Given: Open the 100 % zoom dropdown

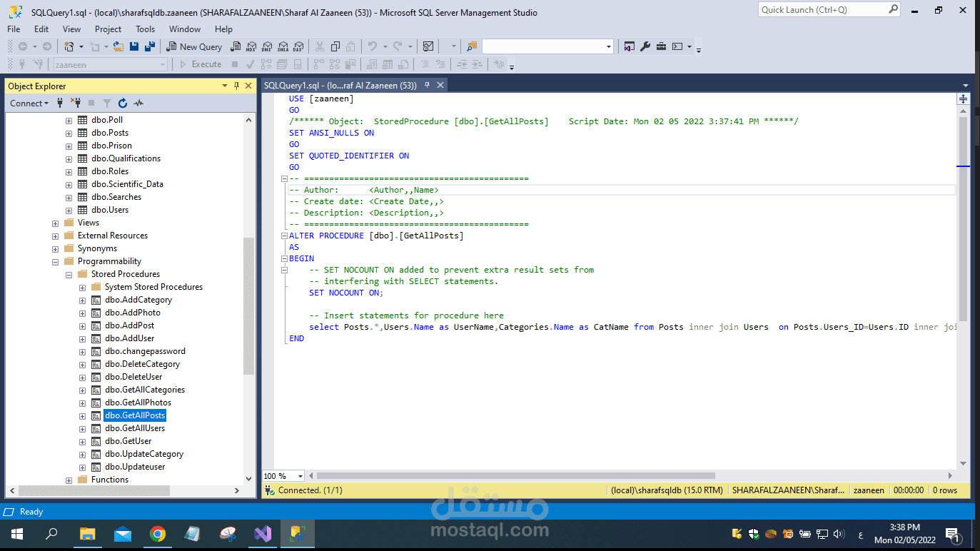Looking at the screenshot, I should coord(300,476).
